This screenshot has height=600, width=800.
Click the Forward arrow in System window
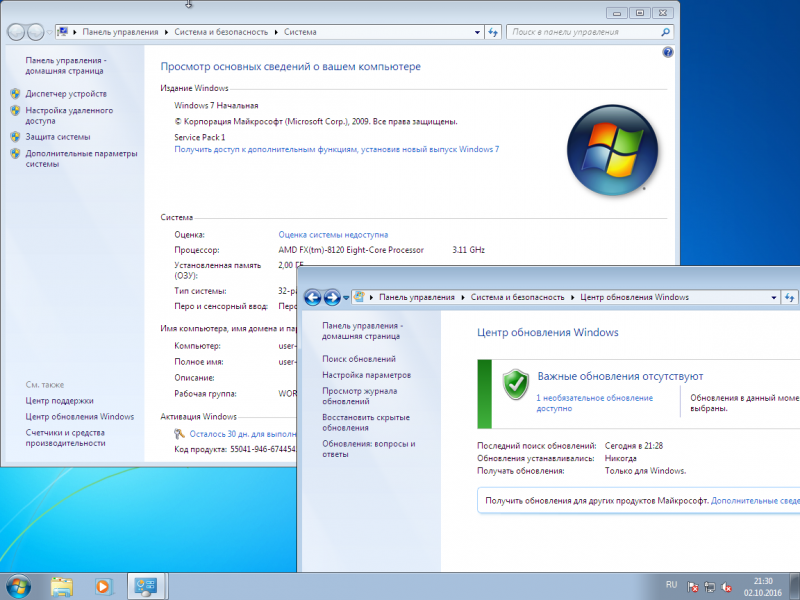[35, 32]
